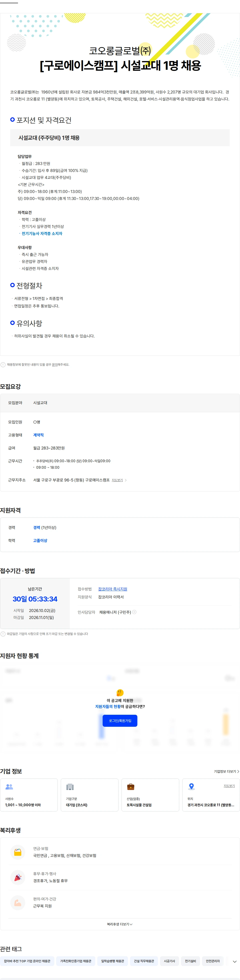Click 1,001 ~ 10,000명 이하 employee count
The image size is (240, 980).
click(x=23, y=805)
